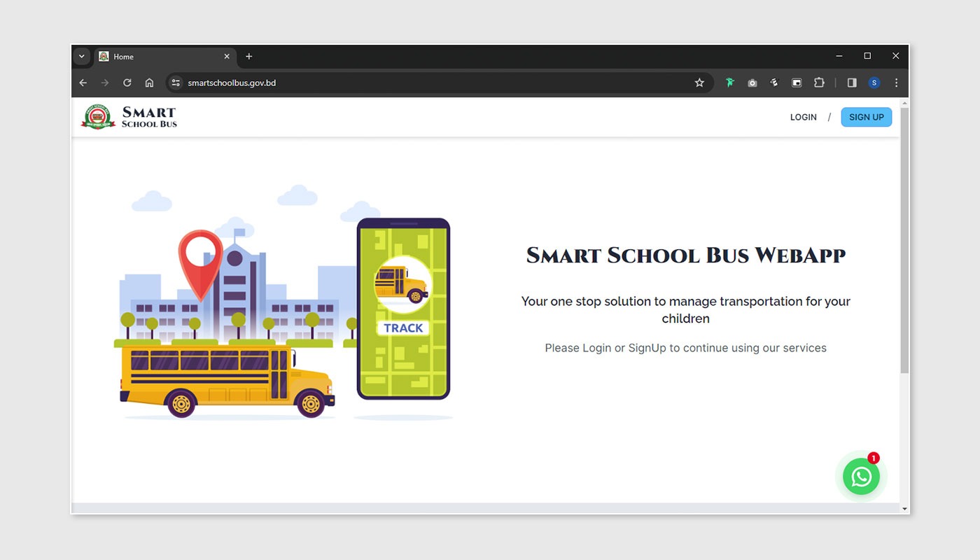Click the page's vertical scrollbar thumb
Viewport: 980px width, 560px height.
(904, 238)
